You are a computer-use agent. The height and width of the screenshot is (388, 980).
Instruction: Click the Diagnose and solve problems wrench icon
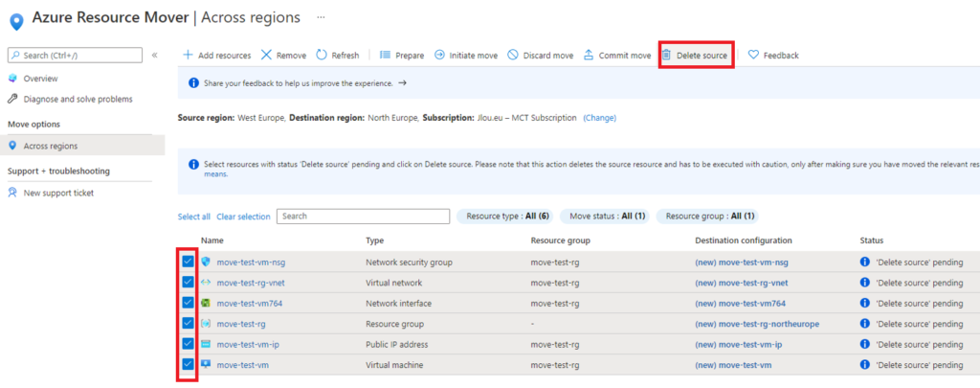[x=12, y=99]
